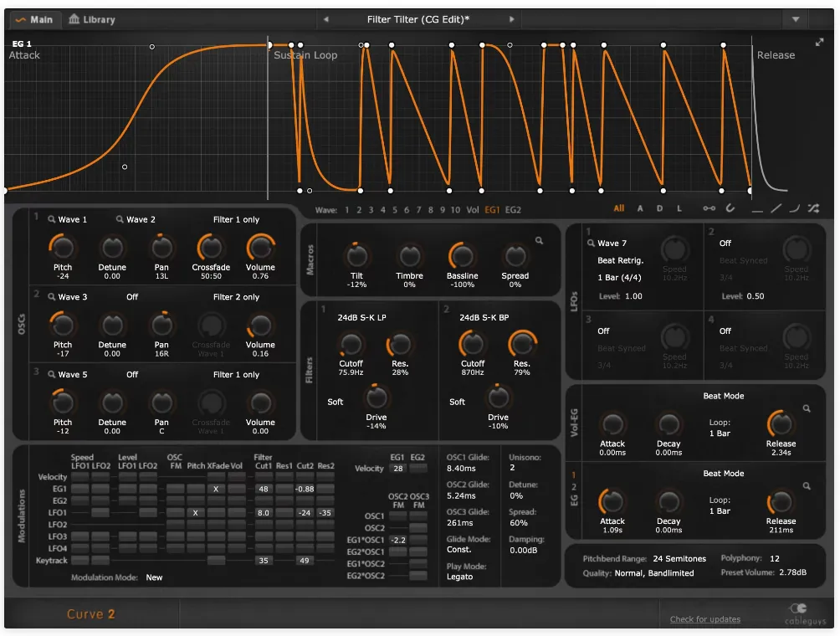Click LFO 2 'Off' wave selector
Viewport: 840px width, 636px height.
(725, 244)
